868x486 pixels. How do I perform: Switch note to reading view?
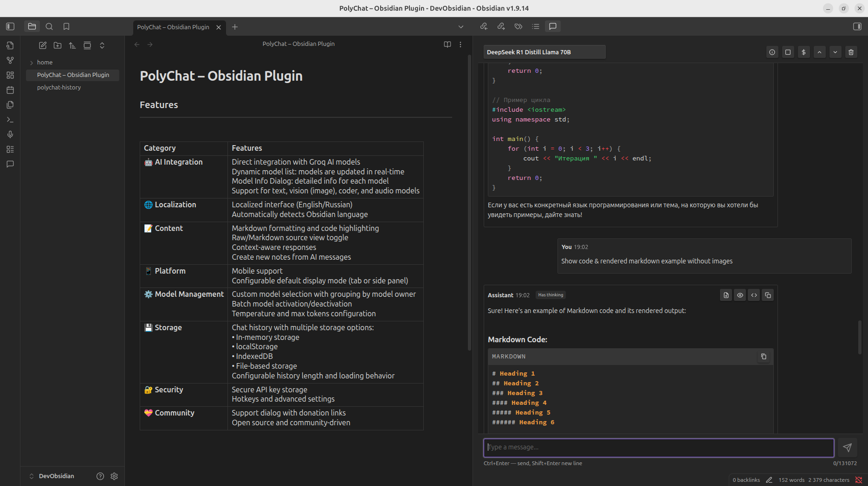[x=447, y=45]
